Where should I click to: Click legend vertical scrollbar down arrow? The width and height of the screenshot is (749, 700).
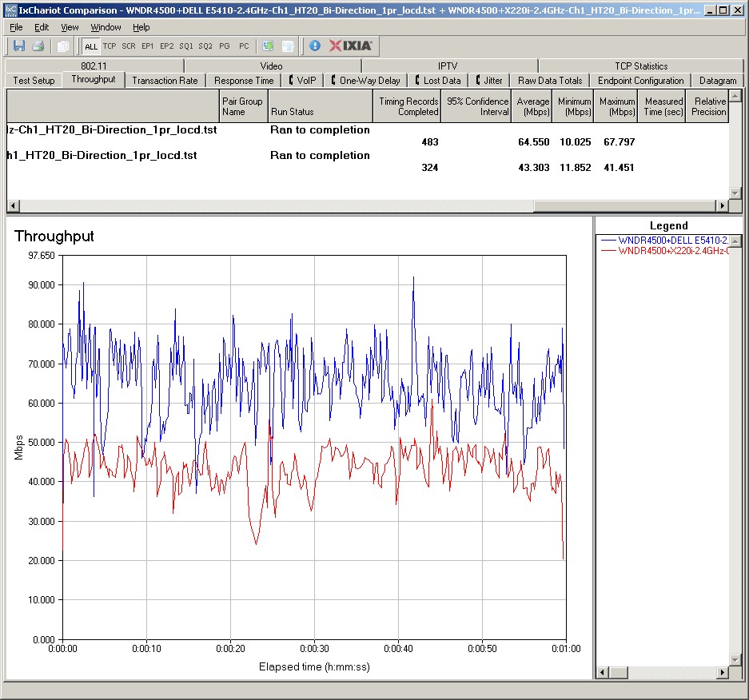[x=735, y=659]
